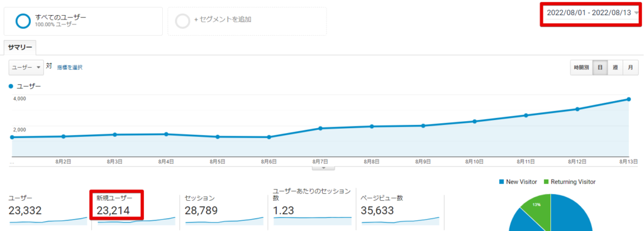
Task: Click the 新規ユーザー value 23,214
Action: coord(113,210)
